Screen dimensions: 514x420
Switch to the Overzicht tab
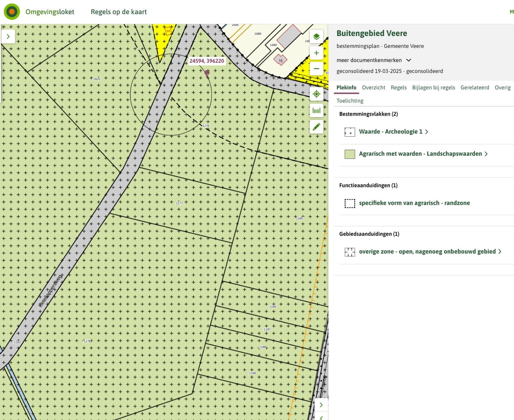tap(373, 88)
